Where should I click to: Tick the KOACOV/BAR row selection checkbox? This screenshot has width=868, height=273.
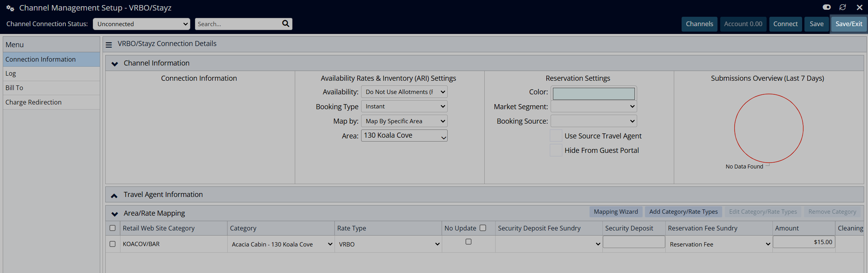pos(113,244)
